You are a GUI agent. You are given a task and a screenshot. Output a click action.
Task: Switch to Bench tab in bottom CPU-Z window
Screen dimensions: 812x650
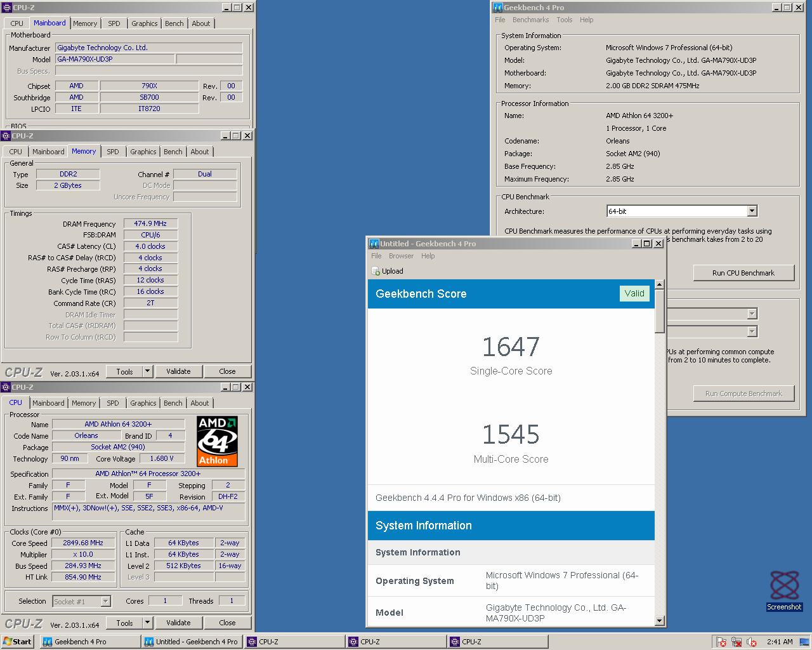tap(173, 403)
